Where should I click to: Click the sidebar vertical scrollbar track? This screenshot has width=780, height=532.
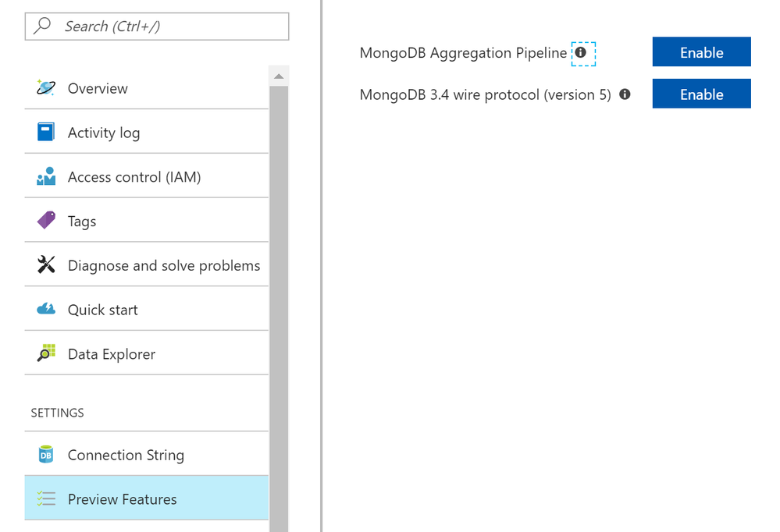coord(279,312)
